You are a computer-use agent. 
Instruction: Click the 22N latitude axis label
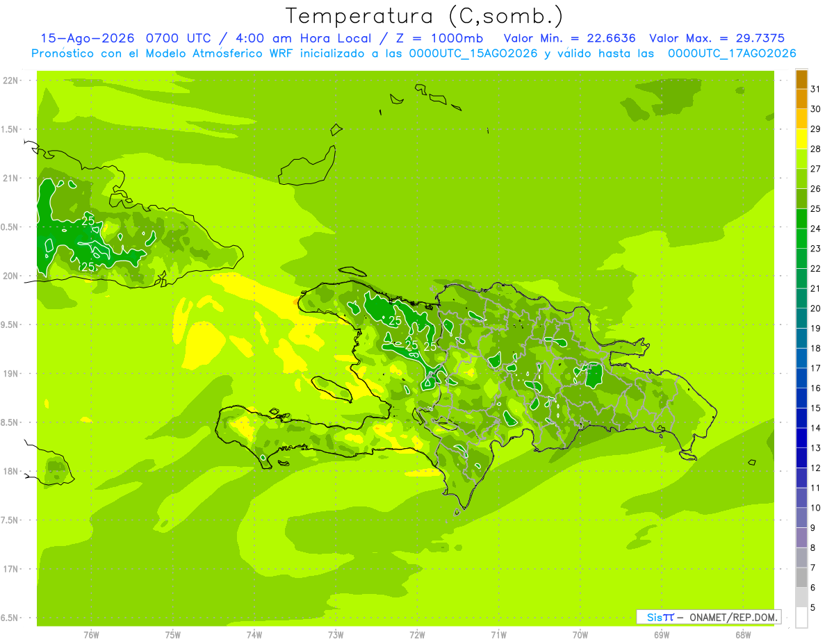pos(10,81)
